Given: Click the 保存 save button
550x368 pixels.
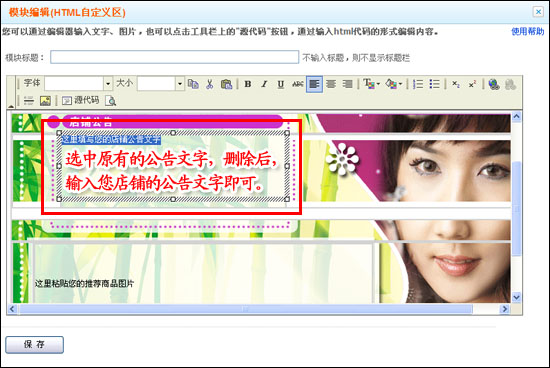Looking at the screenshot, I should 34,344.
